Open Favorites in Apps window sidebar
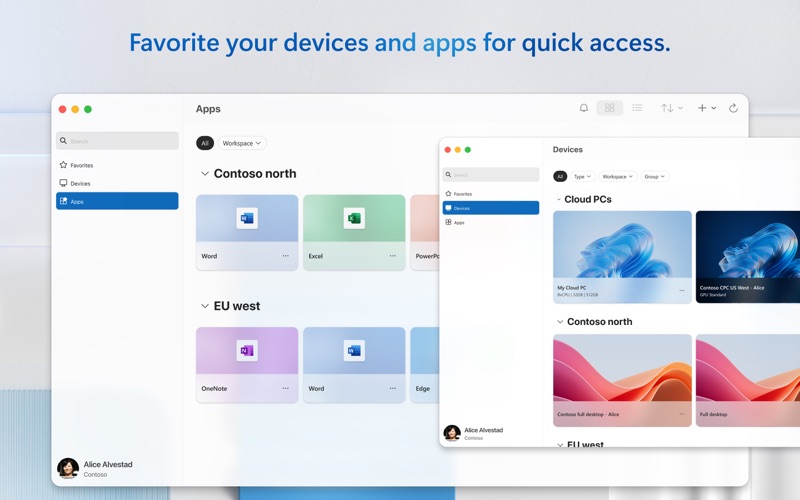Image resolution: width=800 pixels, height=500 pixels. tap(117, 165)
